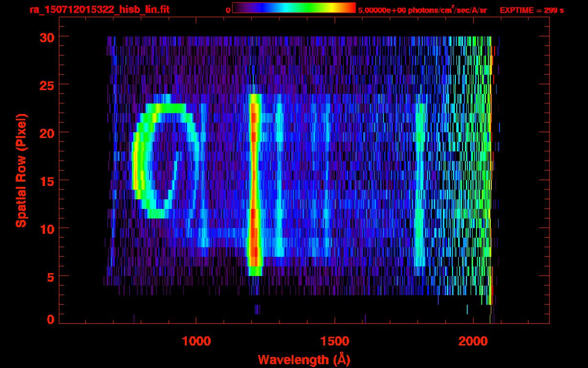Click the 1500 wavelength tick label
Screen dimensions: 588x368
click(335, 341)
